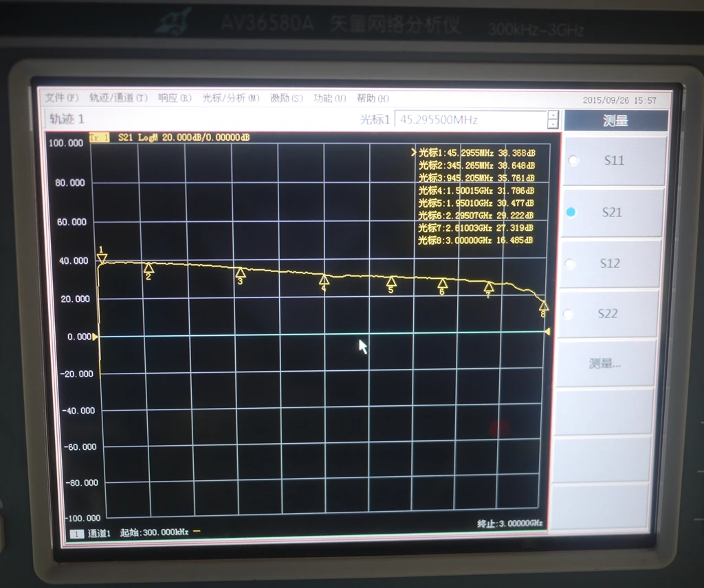
Task: Open the 文件(F) menu
Action: [62, 98]
